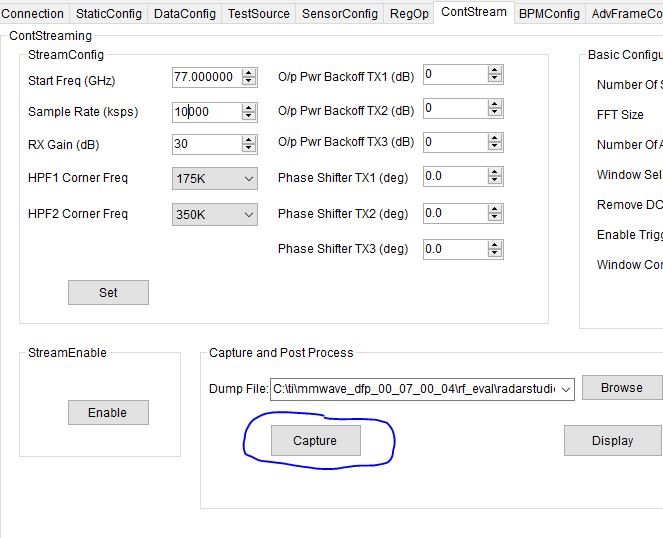Increase Phase Shifter TX1 with up arrow
Image resolution: width=663 pixels, height=538 pixels.
coord(495,172)
